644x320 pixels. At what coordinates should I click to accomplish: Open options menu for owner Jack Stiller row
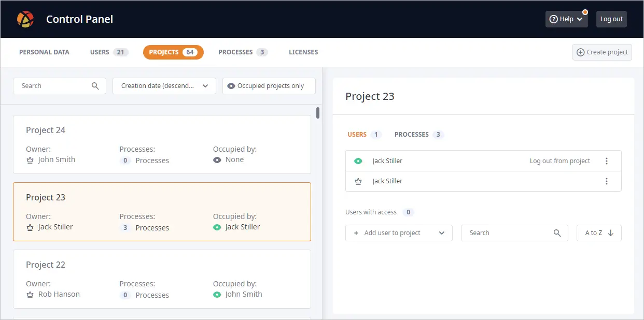(607, 181)
